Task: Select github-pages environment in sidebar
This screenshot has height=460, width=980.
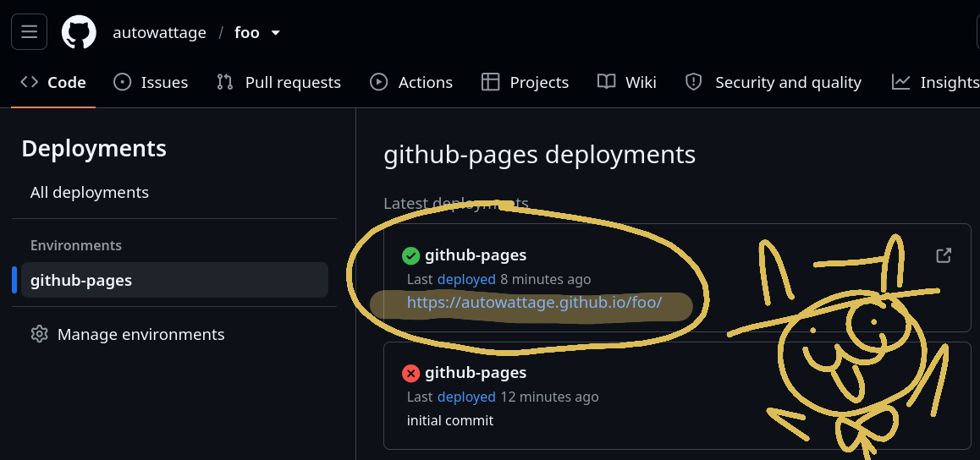Action: [174, 280]
